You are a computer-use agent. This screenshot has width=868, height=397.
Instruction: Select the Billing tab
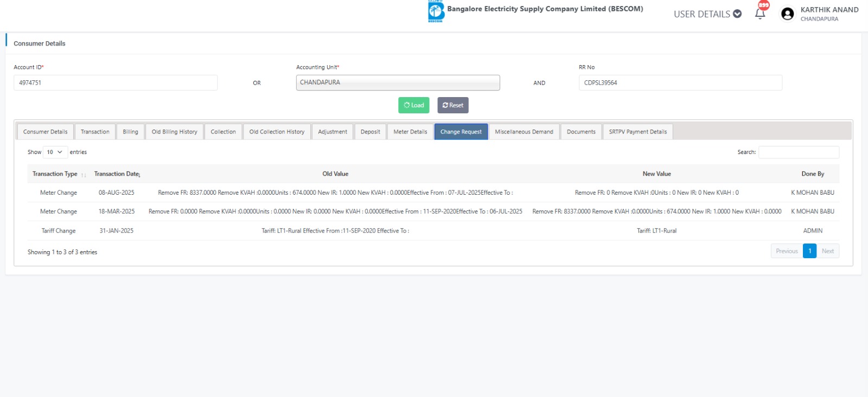pos(130,132)
